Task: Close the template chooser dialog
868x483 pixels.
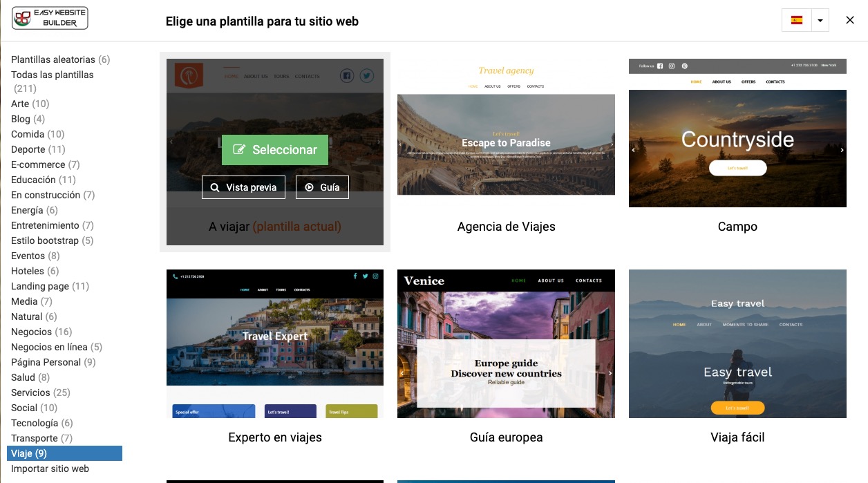Action: coord(850,20)
